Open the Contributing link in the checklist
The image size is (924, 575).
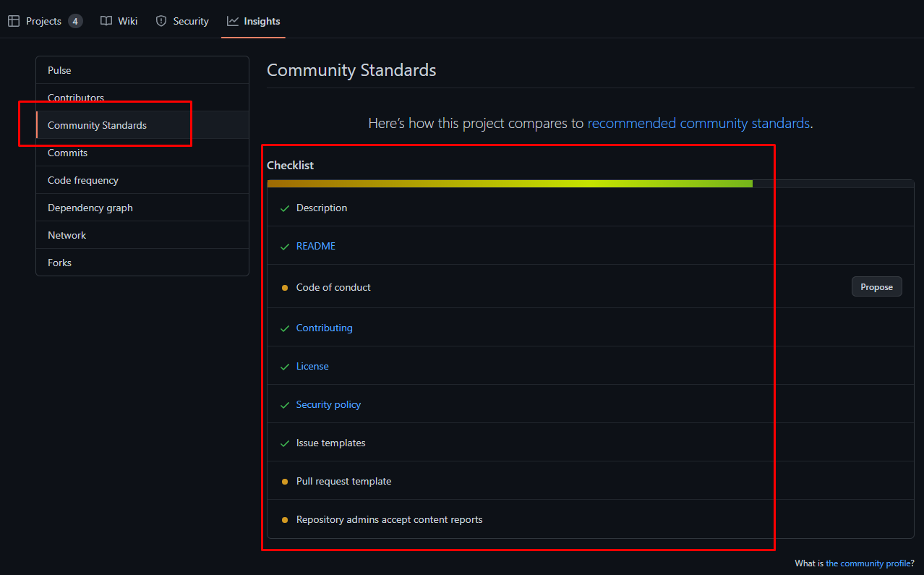point(324,328)
